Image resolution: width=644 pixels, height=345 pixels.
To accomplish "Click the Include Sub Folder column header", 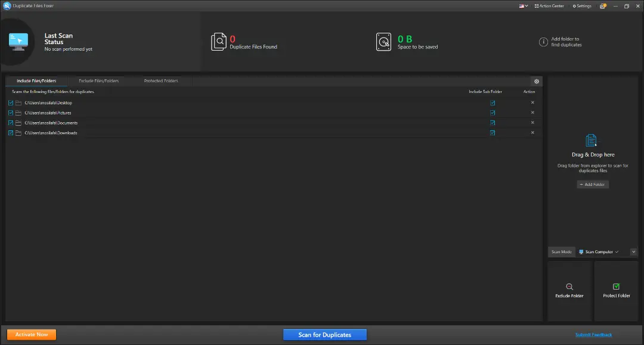I will 485,92.
